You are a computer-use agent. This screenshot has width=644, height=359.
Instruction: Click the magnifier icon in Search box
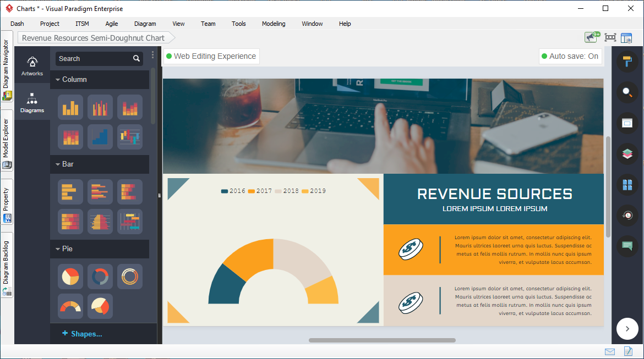137,59
